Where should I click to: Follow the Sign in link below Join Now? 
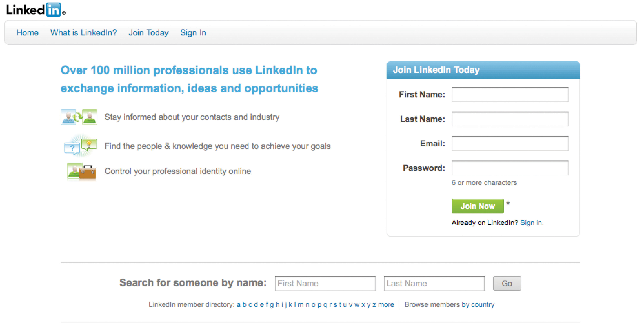tap(532, 222)
